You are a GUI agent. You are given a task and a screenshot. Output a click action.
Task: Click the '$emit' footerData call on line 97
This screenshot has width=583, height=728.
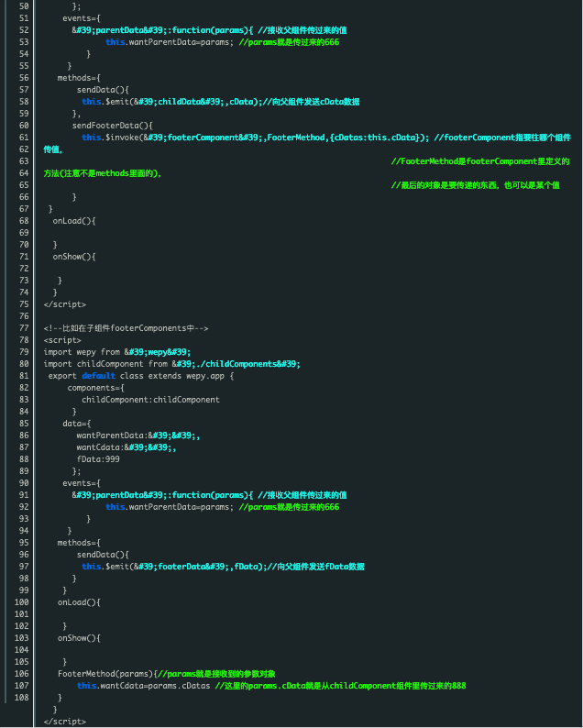(174, 567)
